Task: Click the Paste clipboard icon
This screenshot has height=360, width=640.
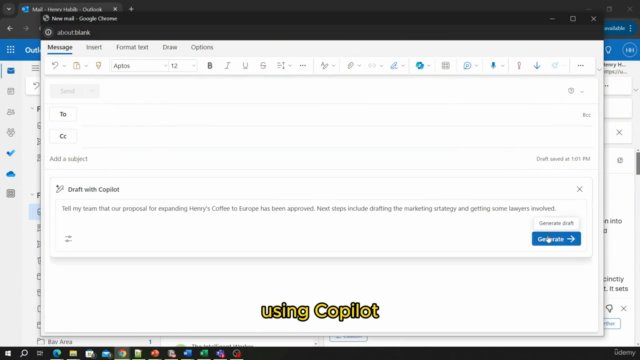Action: [76, 65]
